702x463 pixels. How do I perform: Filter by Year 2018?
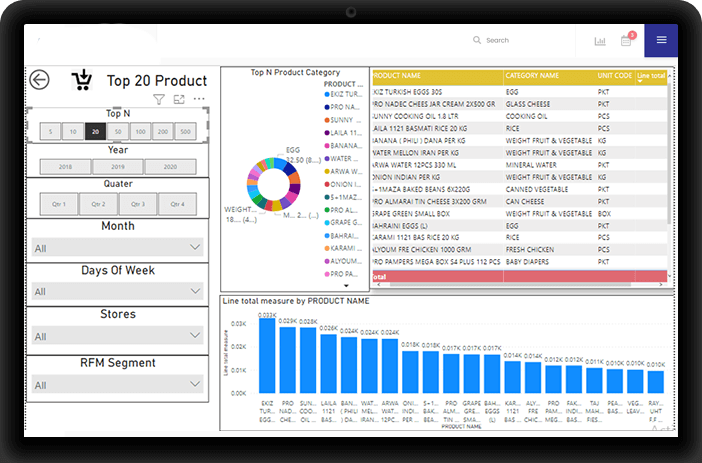pyautogui.click(x=65, y=167)
